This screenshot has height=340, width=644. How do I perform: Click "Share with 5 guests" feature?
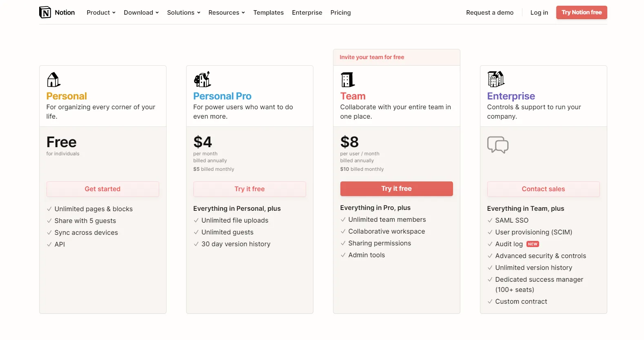[x=85, y=221]
